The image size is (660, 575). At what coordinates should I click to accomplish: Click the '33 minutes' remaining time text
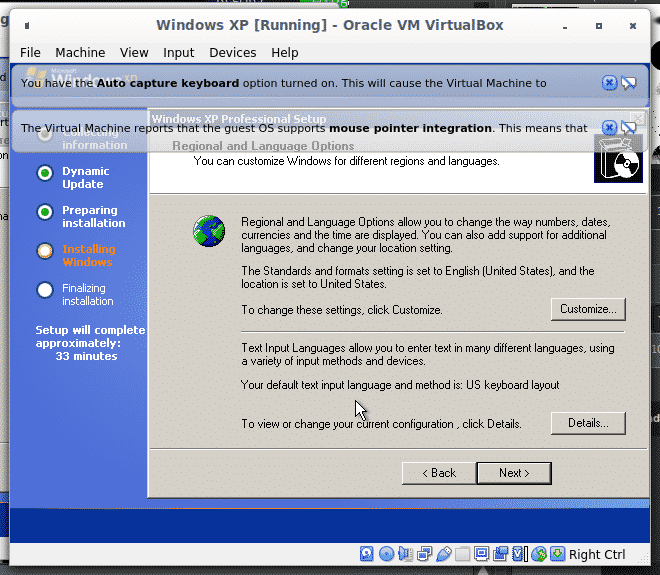[86, 356]
